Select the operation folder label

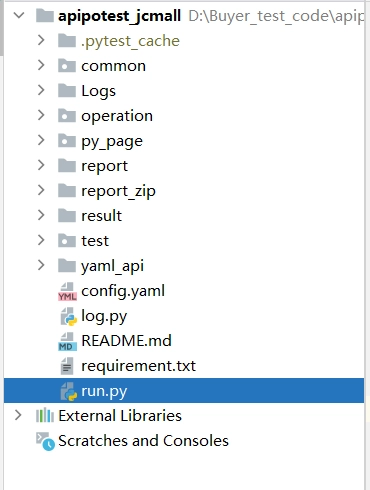point(117,116)
